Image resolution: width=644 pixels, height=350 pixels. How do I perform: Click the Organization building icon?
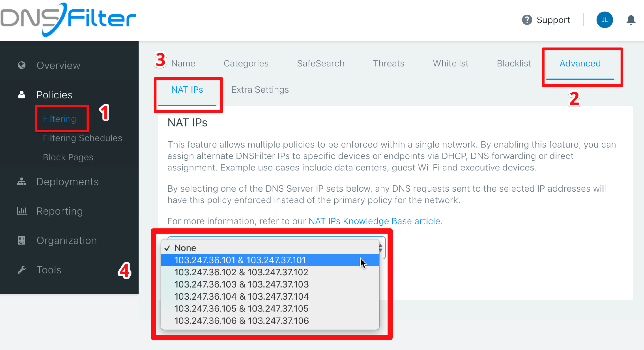pyautogui.click(x=22, y=240)
